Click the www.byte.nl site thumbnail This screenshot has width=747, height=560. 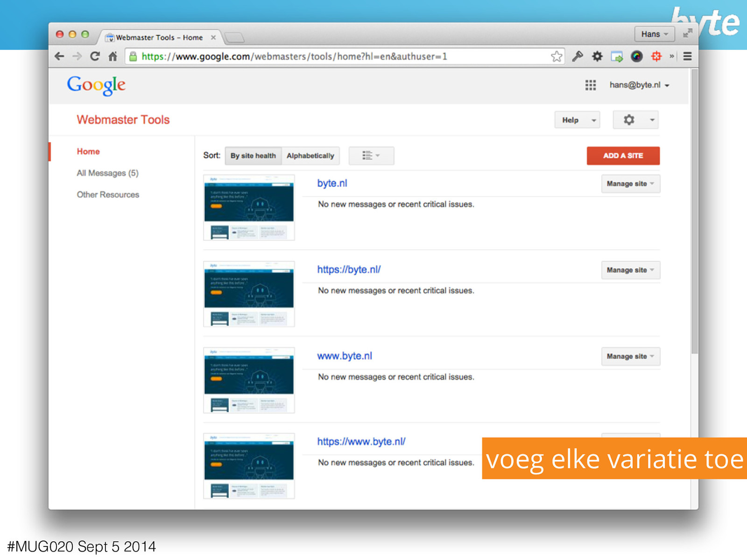pyautogui.click(x=249, y=380)
